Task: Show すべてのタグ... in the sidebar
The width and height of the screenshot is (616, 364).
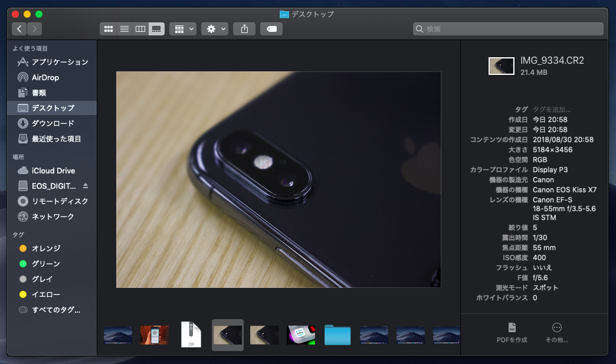Action: point(52,309)
